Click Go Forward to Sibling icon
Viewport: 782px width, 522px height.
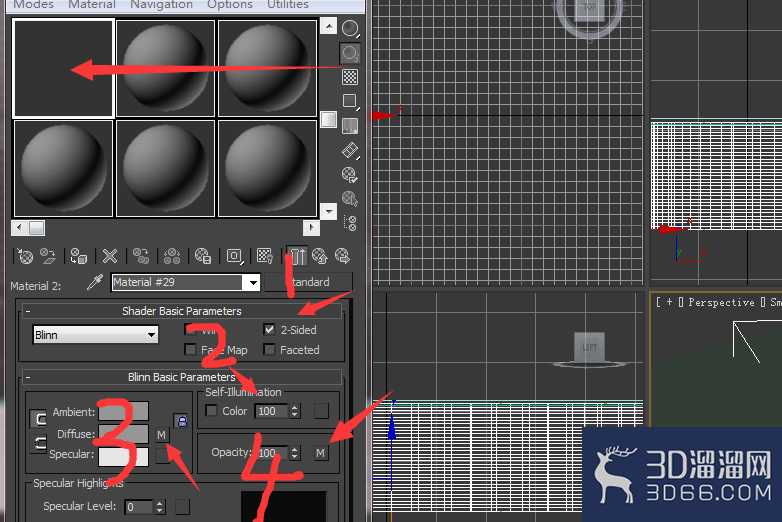tap(343, 256)
